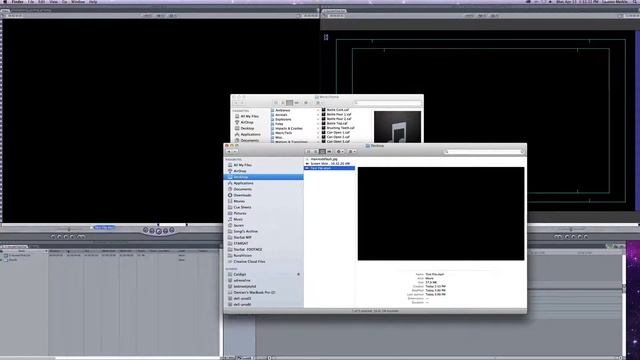The image size is (640, 360).
Task: Click the black video preview in Desktop window
Action: point(441,213)
